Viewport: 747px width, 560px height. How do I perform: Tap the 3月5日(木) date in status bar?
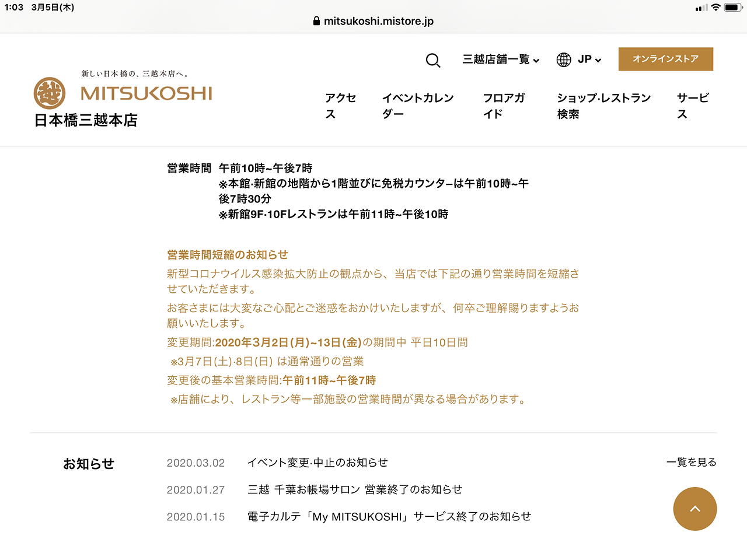pos(53,8)
